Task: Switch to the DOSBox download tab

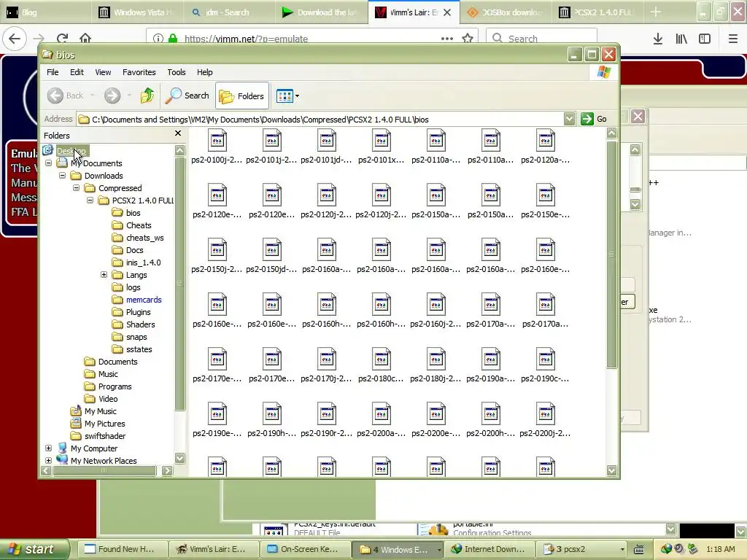Action: (x=506, y=12)
